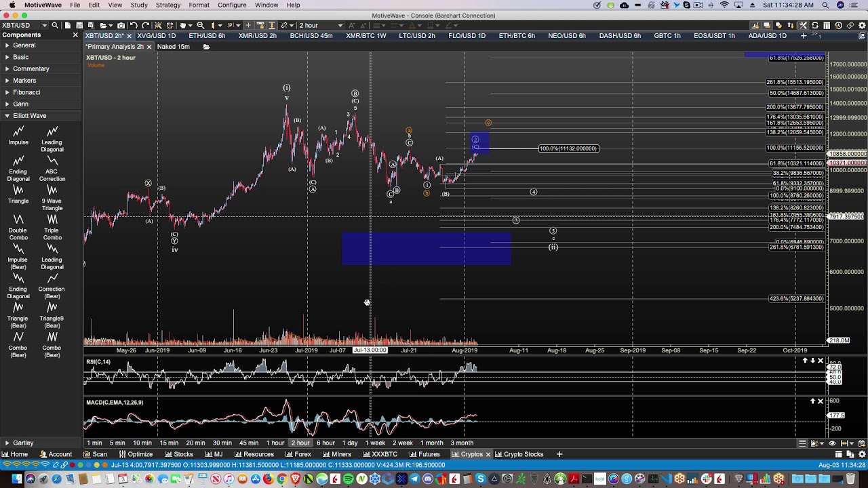
Task: Select the ABC Correction wave component
Action: pyautogui.click(x=52, y=167)
